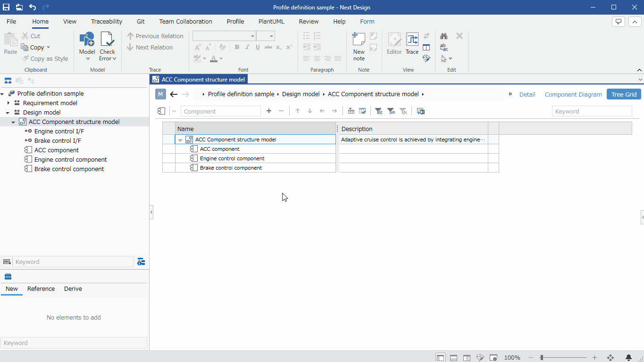
Task: Click the binoculars Find icon
Action: pos(444,36)
